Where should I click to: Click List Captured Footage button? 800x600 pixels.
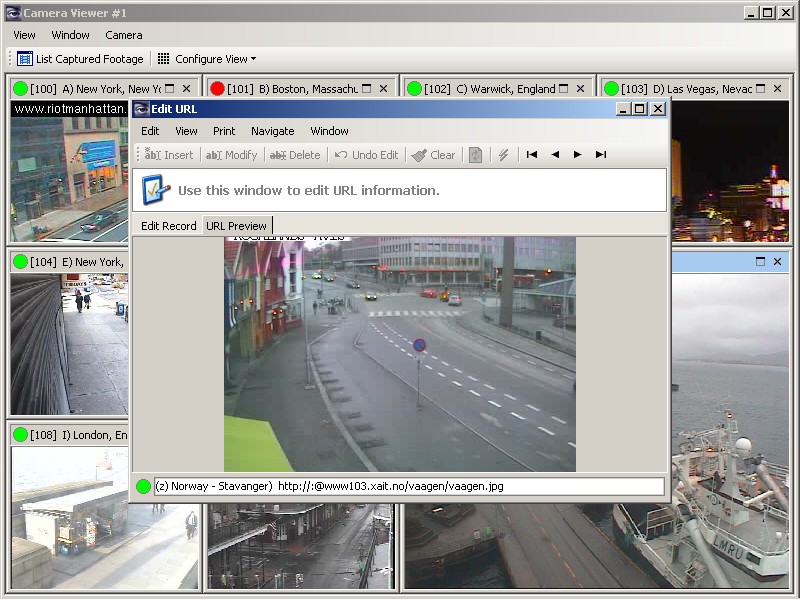pyautogui.click(x=80, y=59)
